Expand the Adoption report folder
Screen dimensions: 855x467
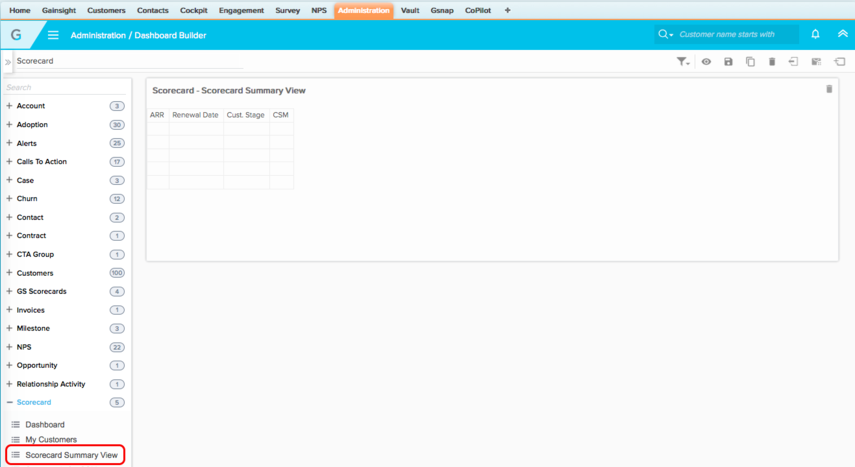point(9,124)
